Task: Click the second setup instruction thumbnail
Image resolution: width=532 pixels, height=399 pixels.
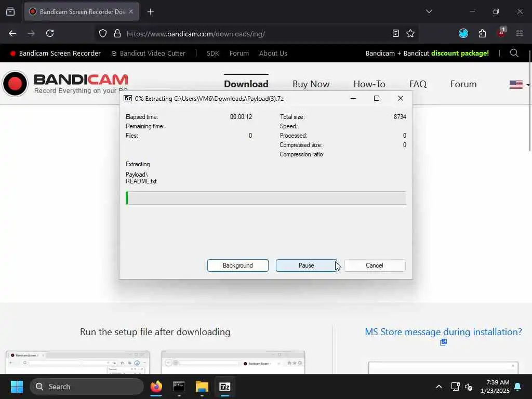Action: pos(233,363)
